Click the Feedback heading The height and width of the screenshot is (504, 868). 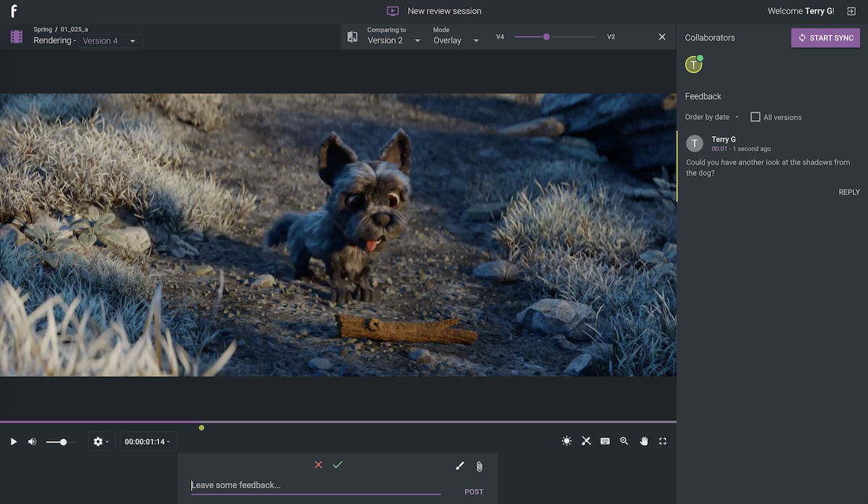point(703,96)
